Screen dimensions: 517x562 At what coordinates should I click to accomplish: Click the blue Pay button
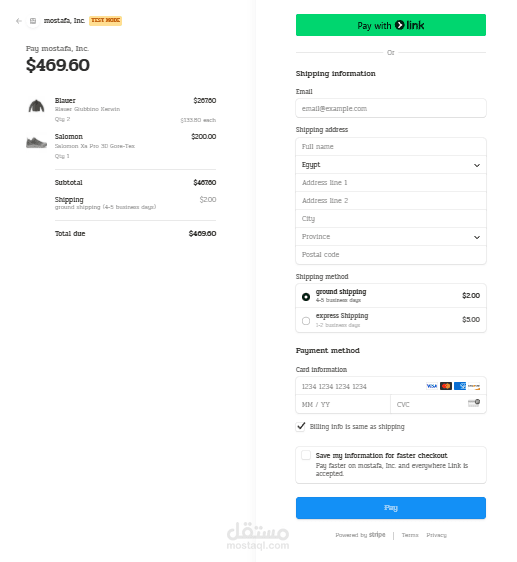tap(391, 508)
